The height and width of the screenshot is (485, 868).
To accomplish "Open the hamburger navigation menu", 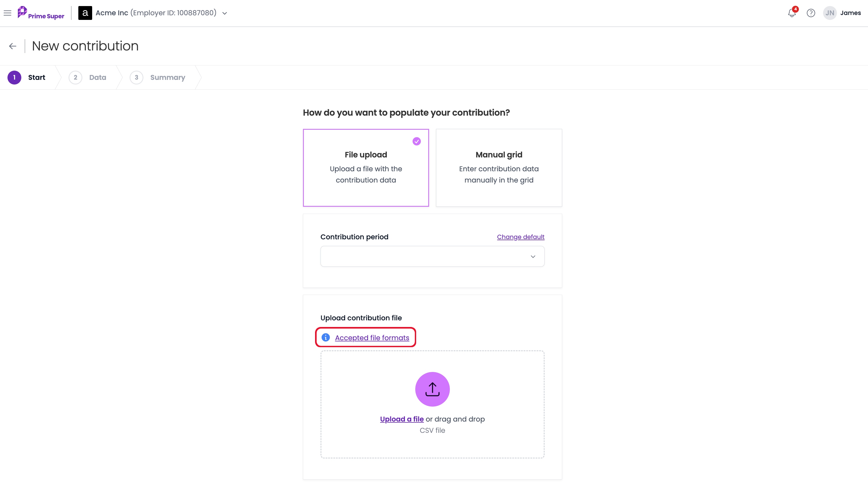I will pos(7,13).
